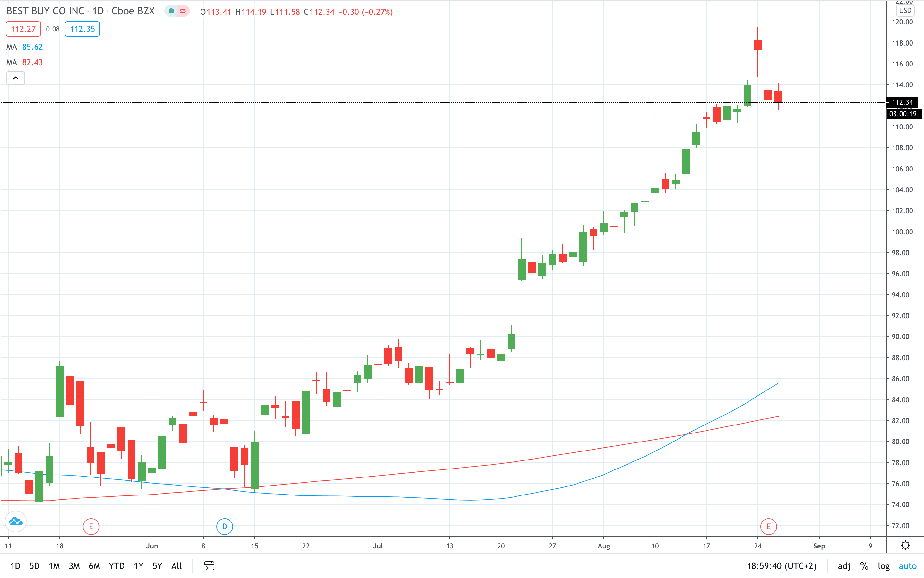Screen dimensions: 924x578
Task: Click the Sep label on time axis
Action: coord(819,546)
